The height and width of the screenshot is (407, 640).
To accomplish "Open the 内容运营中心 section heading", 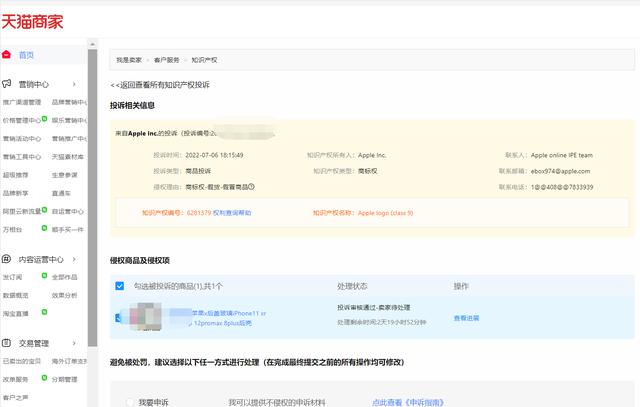I will click(41, 259).
